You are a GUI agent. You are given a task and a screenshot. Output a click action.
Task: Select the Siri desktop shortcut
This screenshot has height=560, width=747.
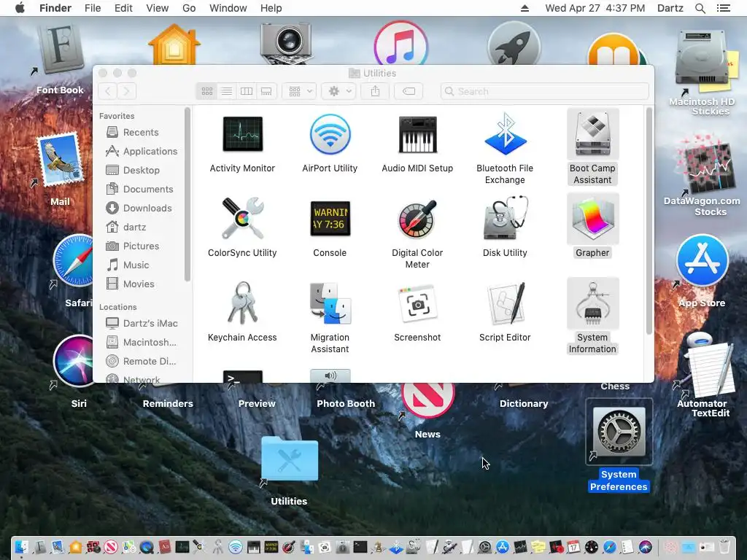[73, 362]
